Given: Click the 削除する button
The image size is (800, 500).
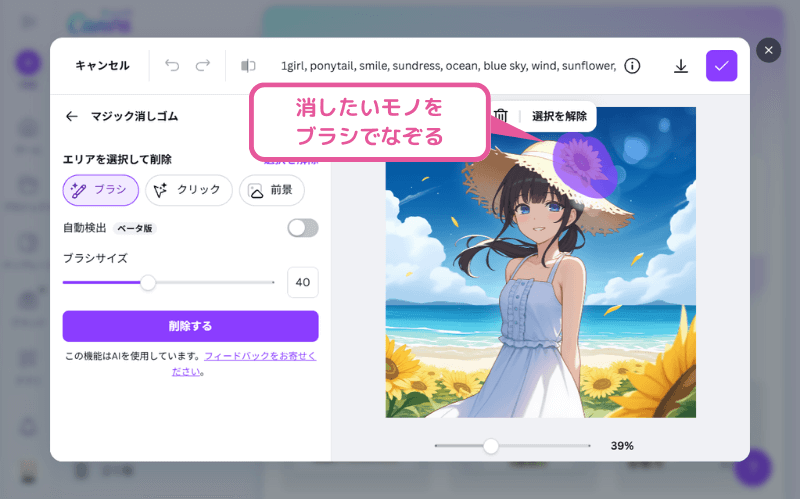Looking at the screenshot, I should (190, 326).
